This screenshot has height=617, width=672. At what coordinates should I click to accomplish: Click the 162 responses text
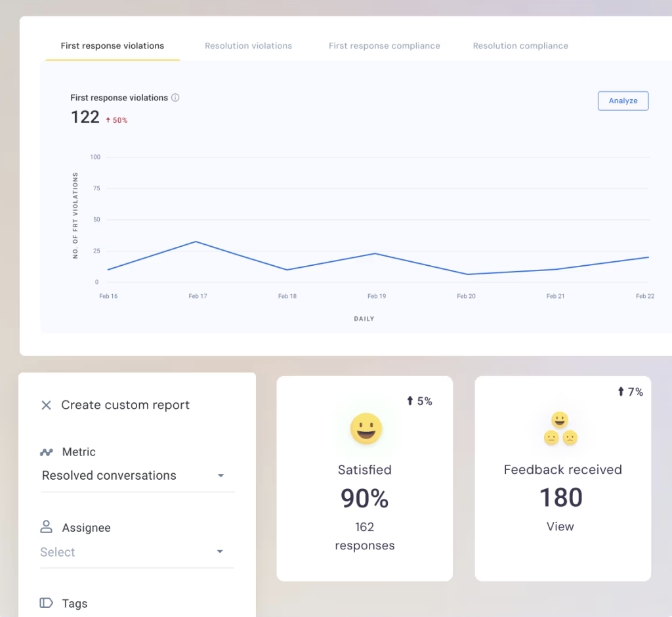(x=364, y=536)
